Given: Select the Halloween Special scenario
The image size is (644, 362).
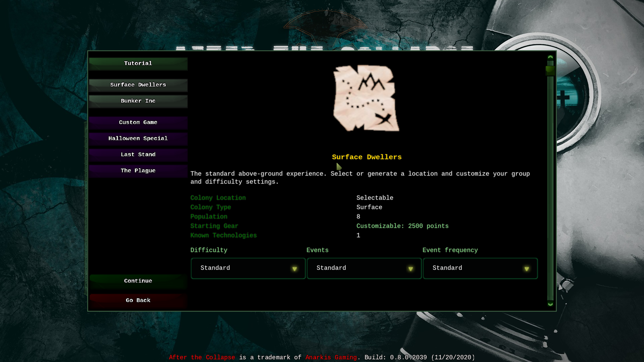Looking at the screenshot, I should point(138,139).
